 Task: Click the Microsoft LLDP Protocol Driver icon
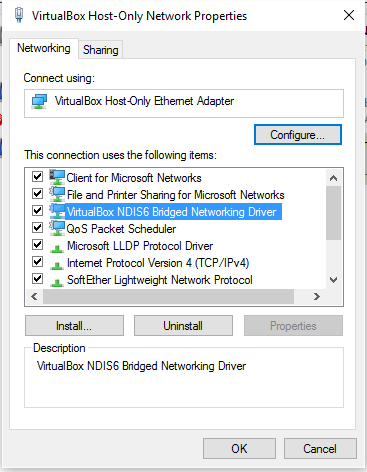pyautogui.click(x=57, y=248)
